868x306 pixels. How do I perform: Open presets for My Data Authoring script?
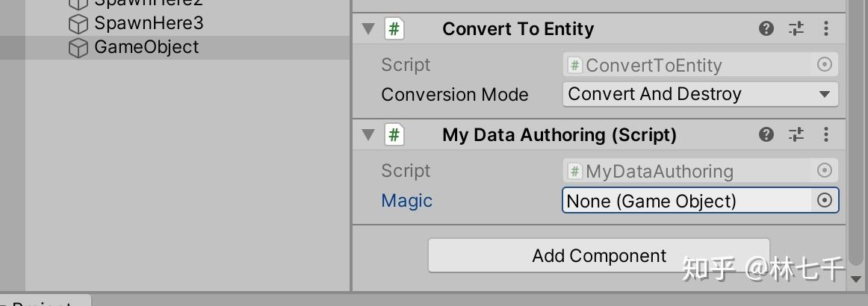point(796,135)
